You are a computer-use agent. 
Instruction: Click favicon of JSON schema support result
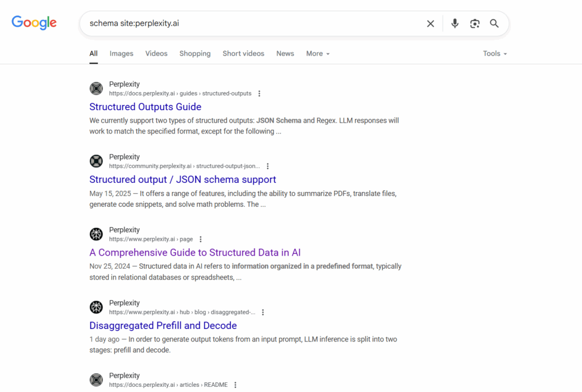coord(96,161)
